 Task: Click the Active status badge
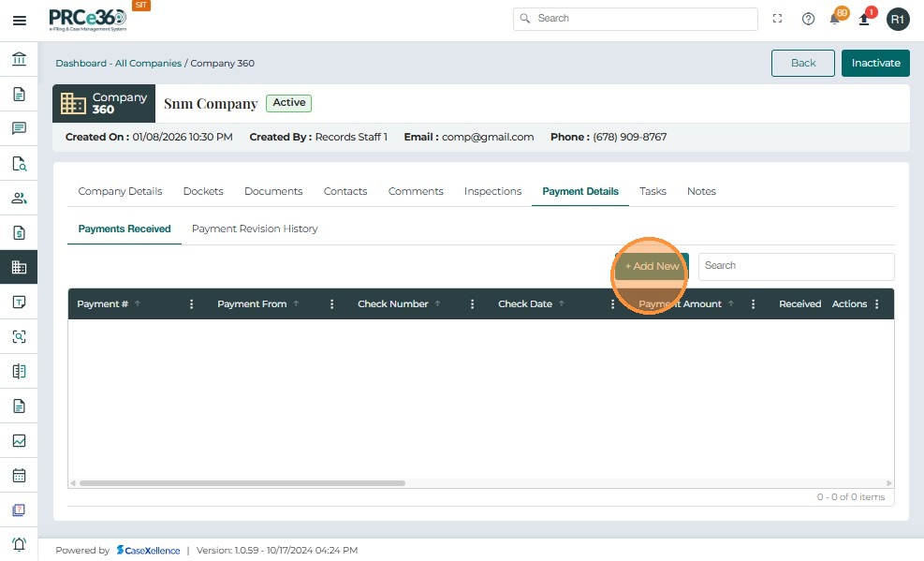(288, 103)
